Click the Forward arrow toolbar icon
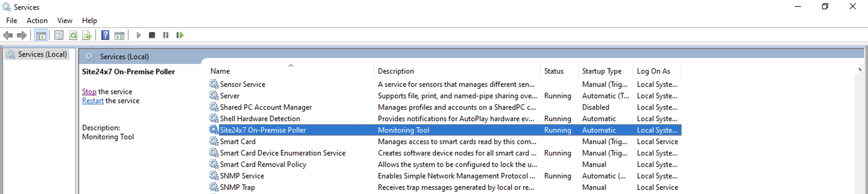The image size is (868, 194). 22,35
